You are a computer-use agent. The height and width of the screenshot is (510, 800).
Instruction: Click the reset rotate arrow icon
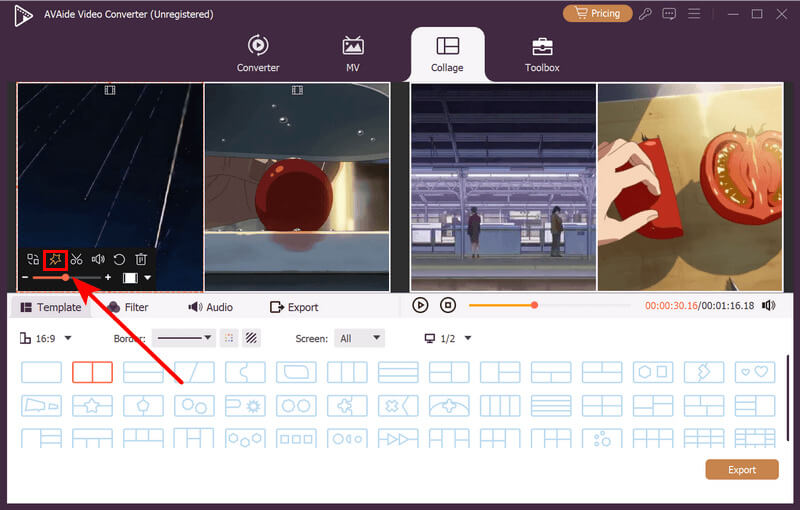119,260
